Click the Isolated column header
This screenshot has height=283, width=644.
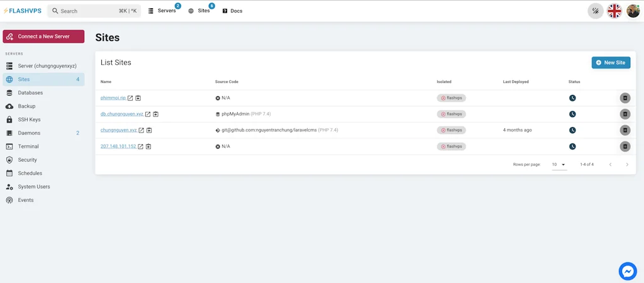coord(444,82)
